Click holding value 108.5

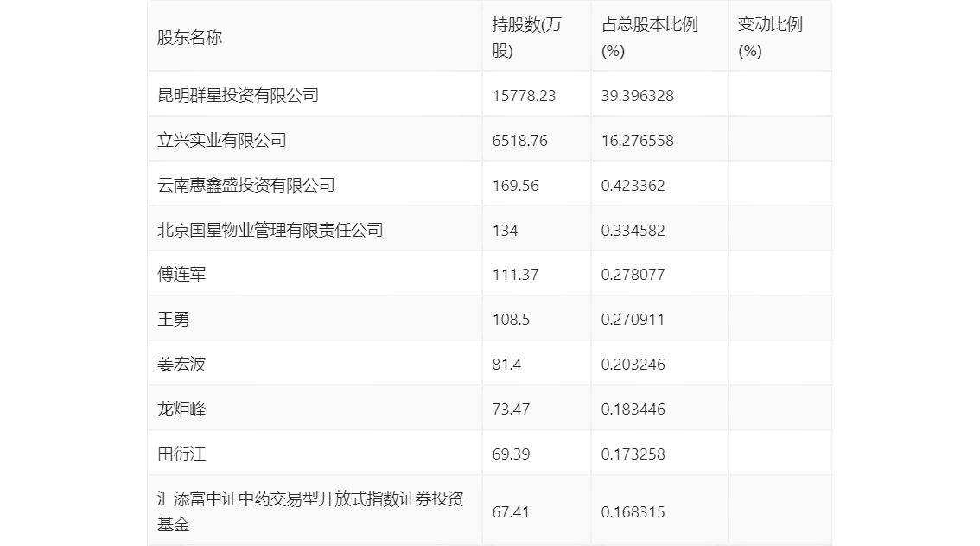point(511,320)
